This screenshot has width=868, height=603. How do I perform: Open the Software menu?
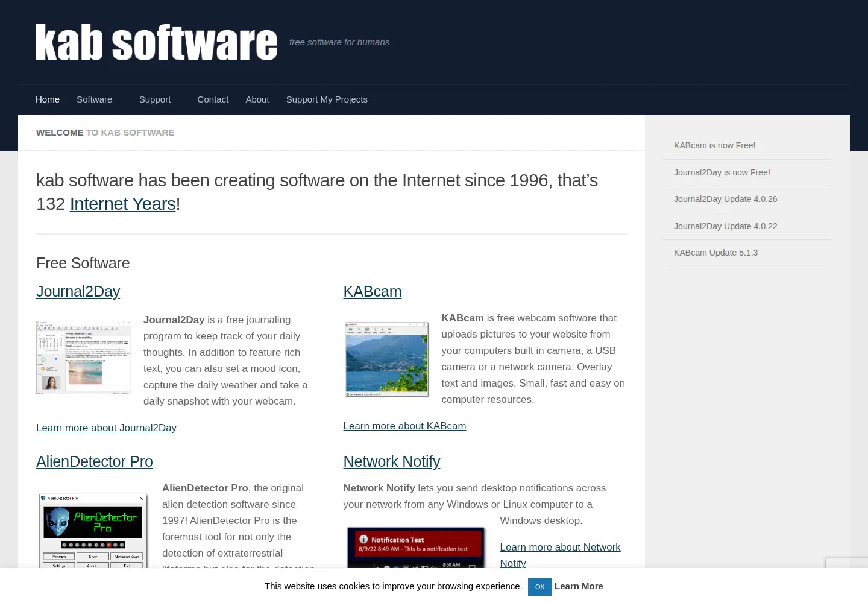(x=94, y=99)
